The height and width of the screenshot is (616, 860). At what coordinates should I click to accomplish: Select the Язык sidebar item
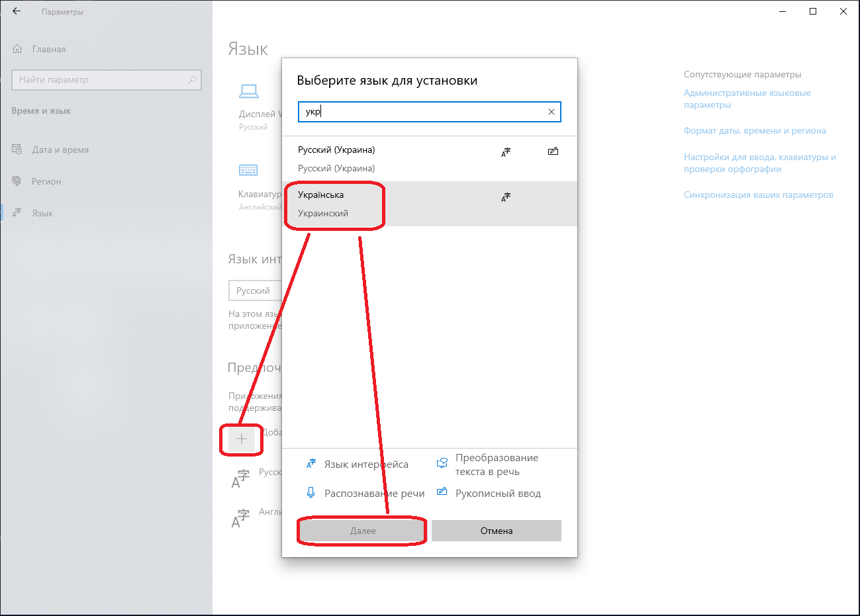click(42, 213)
